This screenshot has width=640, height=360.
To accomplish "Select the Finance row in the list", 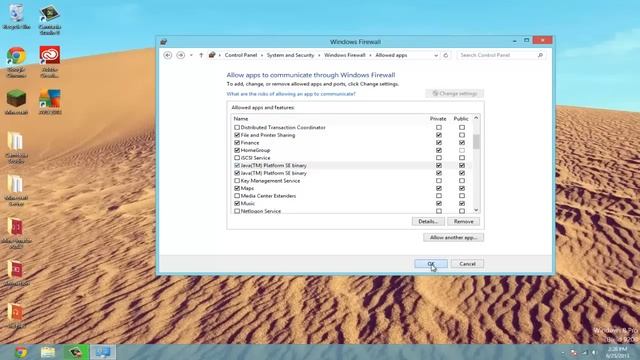I will click(x=351, y=143).
